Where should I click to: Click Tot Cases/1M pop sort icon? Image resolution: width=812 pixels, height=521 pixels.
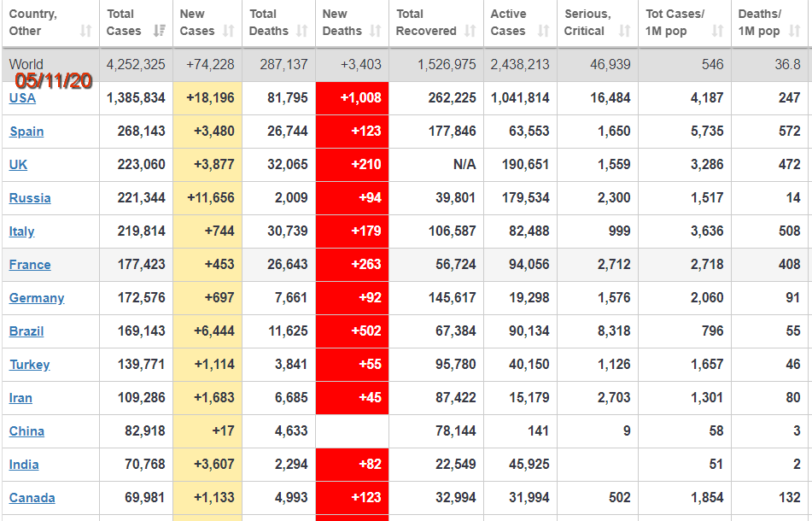tap(717, 31)
